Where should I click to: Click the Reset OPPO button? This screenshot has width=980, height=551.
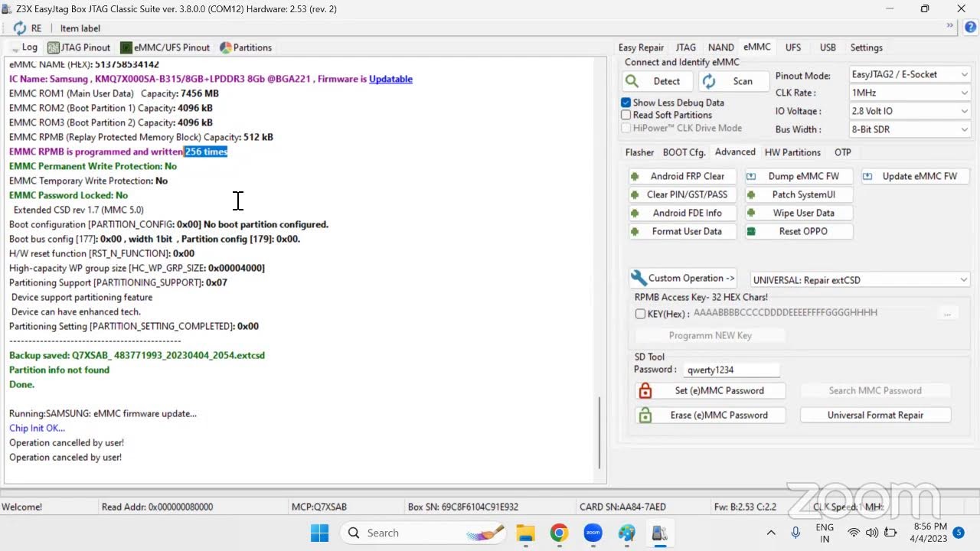[799, 231]
